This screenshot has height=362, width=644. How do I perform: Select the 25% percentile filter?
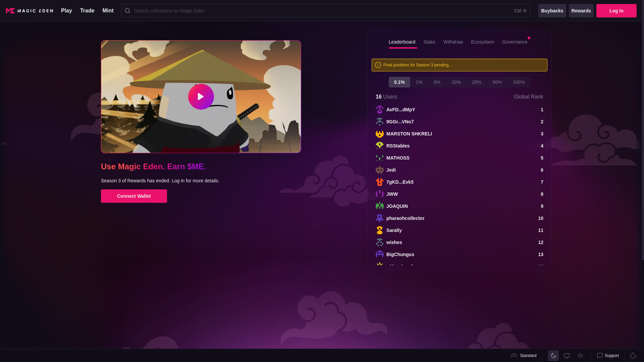477,82
